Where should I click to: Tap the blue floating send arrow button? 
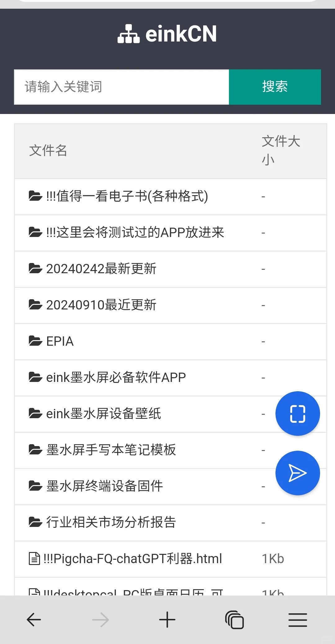[x=298, y=473]
